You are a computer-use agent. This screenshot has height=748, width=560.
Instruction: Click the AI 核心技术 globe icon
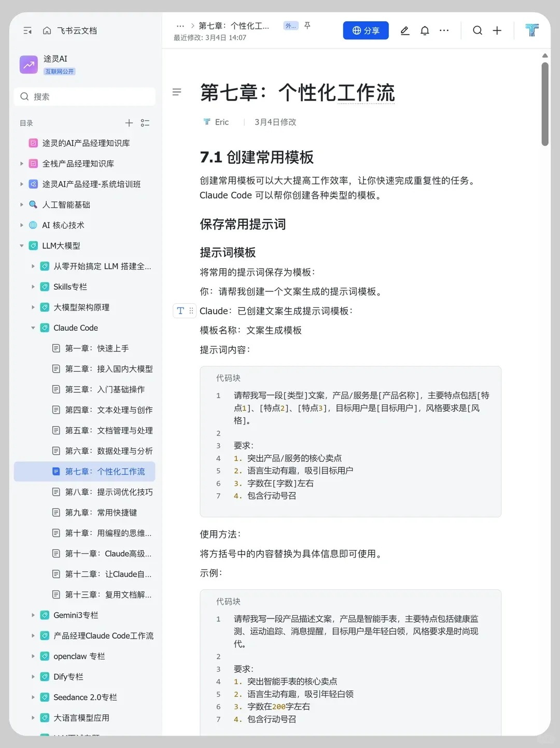(x=33, y=225)
